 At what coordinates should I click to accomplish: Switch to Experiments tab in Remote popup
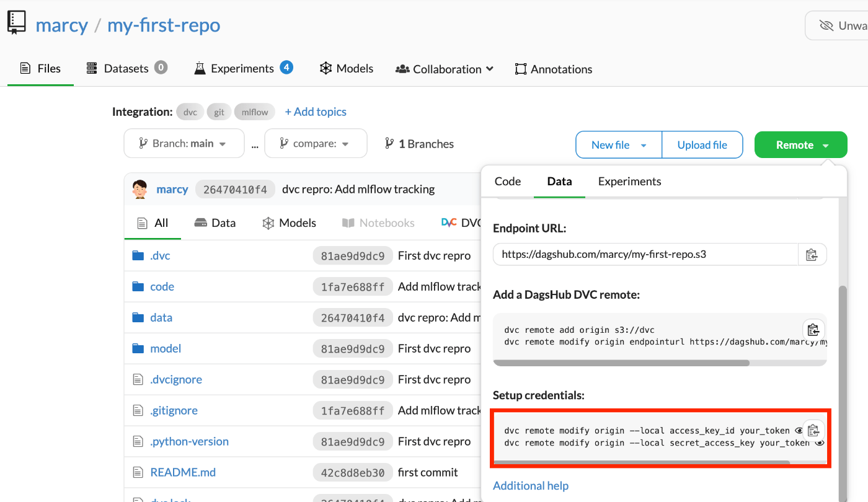(629, 182)
